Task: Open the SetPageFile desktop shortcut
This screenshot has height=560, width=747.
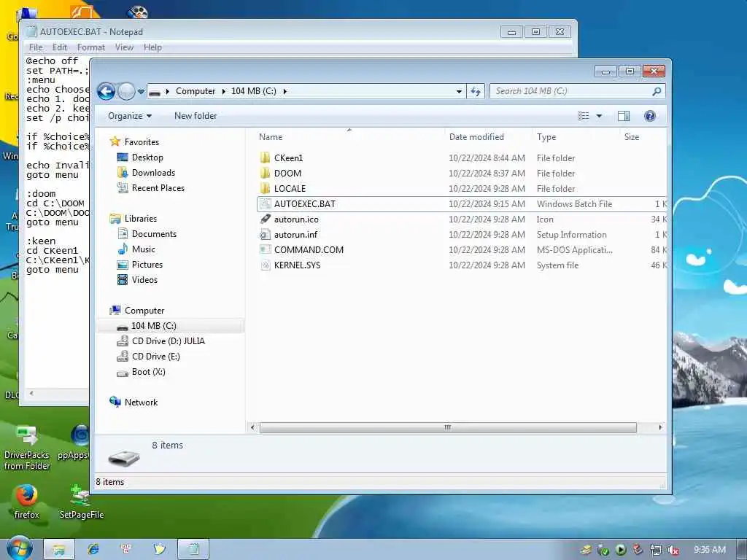Action: click(81, 501)
